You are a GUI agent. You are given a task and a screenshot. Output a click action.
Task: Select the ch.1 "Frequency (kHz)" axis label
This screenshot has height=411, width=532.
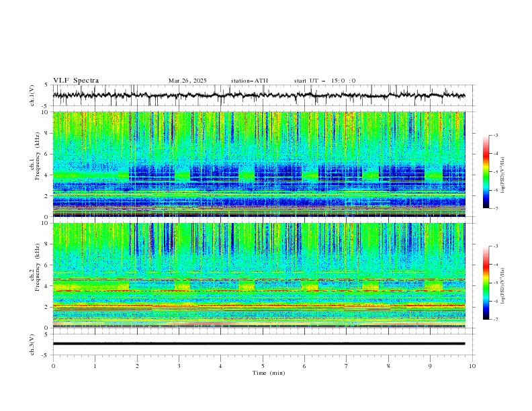pyautogui.click(x=38, y=156)
